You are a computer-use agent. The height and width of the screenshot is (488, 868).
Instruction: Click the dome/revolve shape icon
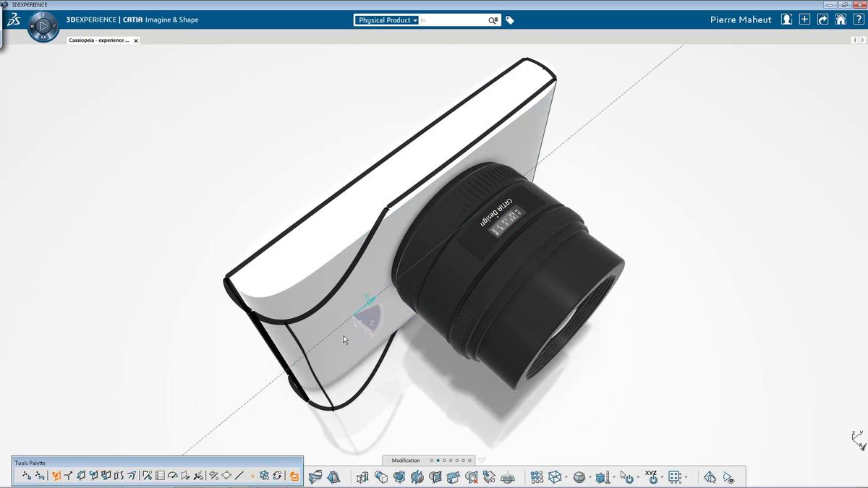(x=508, y=478)
